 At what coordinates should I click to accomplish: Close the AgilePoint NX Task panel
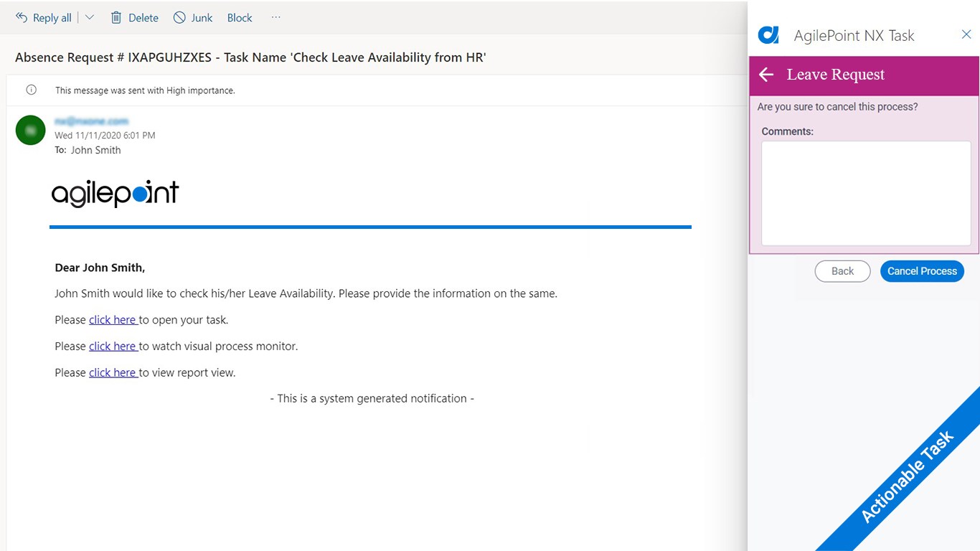966,34
